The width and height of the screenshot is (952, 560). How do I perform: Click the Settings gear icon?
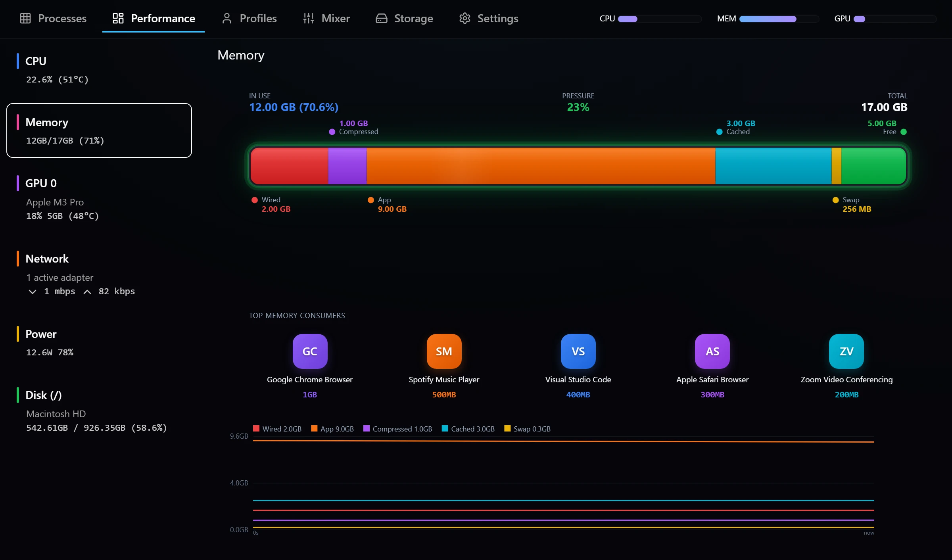click(x=464, y=18)
